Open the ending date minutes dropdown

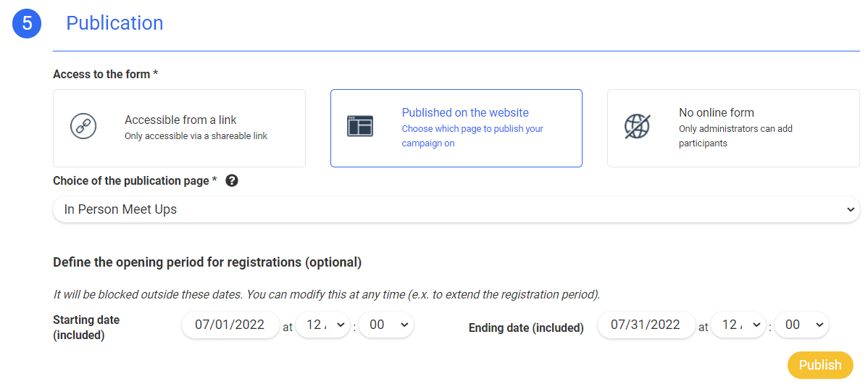[x=801, y=325]
